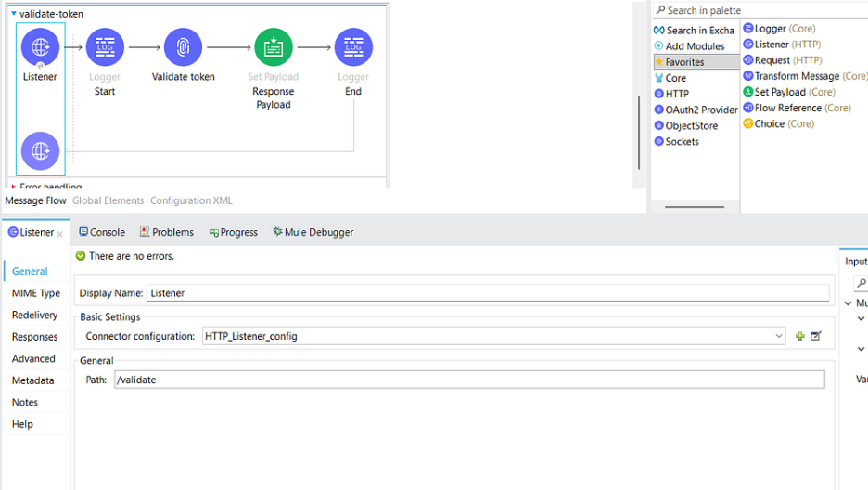This screenshot has height=490, width=868.
Task: Select Core category in palette
Action: [x=670, y=78]
